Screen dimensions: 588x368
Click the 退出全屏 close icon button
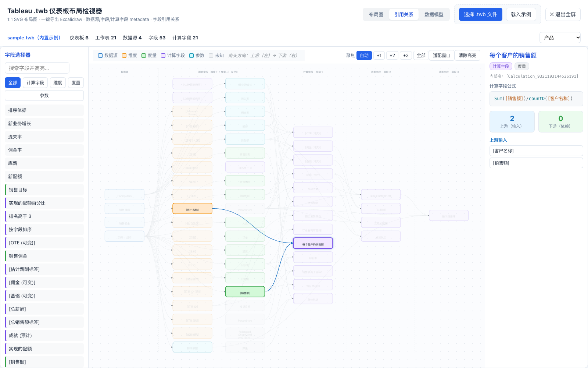point(563,14)
